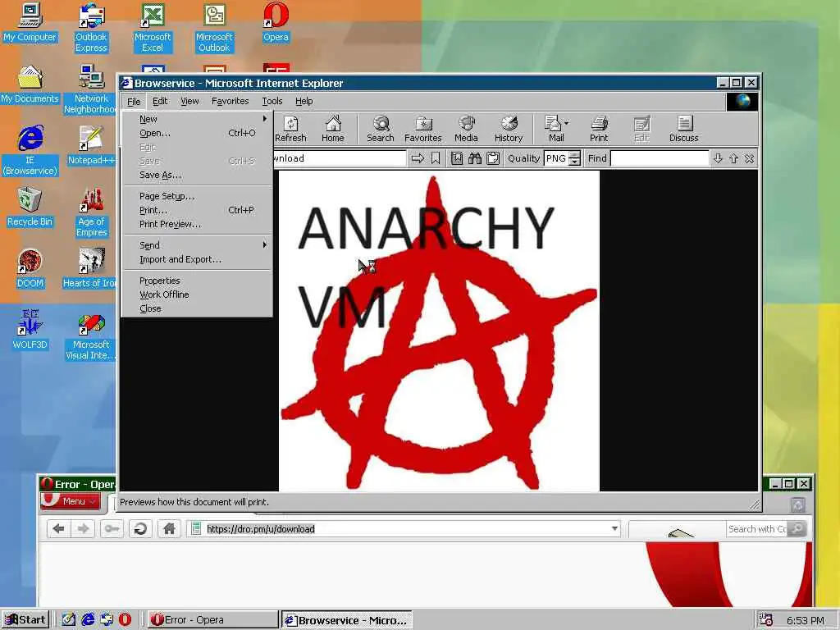Click the Print toolbar icon
The height and width of the screenshot is (630, 840).
point(599,129)
